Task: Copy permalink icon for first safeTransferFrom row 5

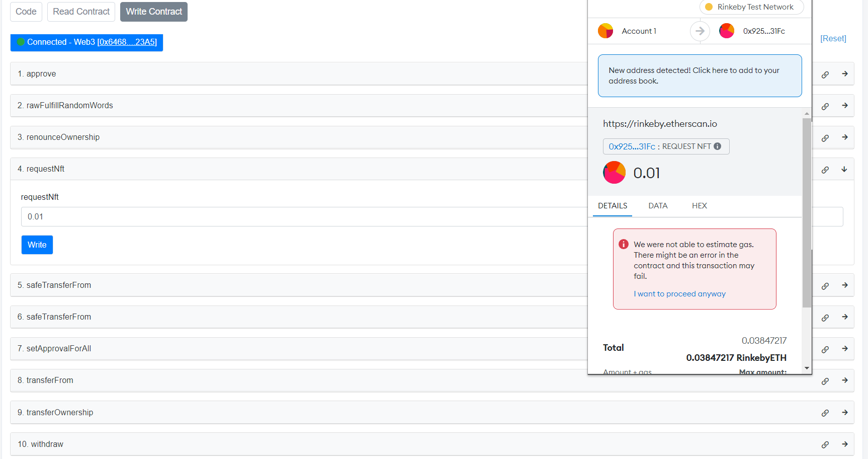Action: (x=825, y=286)
